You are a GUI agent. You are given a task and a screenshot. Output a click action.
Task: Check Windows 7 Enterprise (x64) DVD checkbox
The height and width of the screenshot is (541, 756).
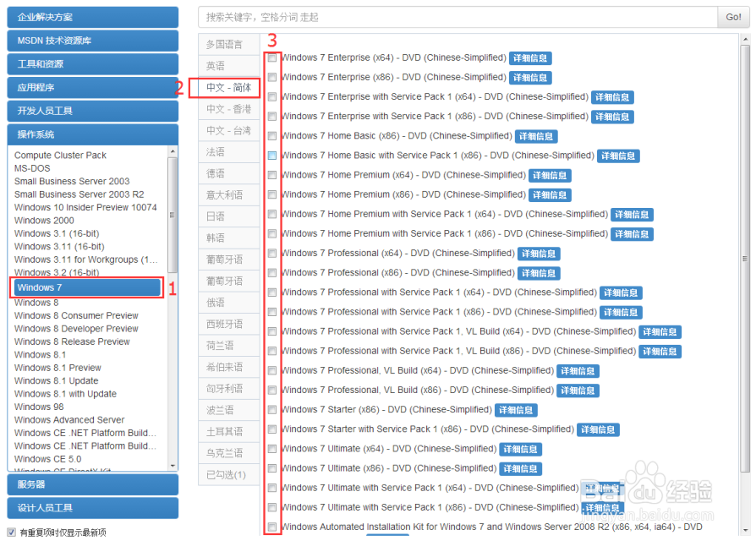click(x=272, y=57)
